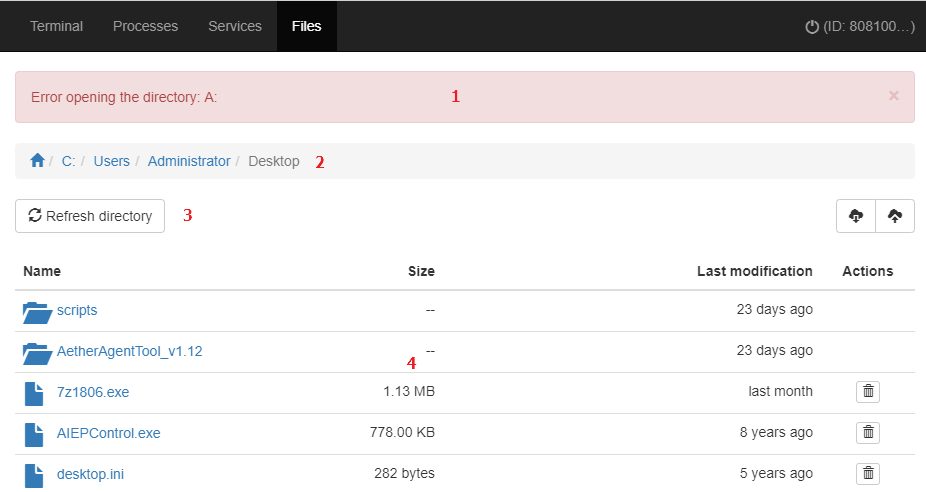Click the cloud upload icon button

[x=895, y=216]
